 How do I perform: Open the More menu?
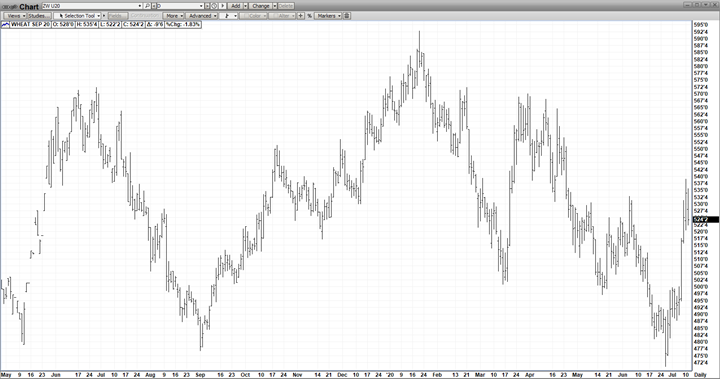coord(173,16)
